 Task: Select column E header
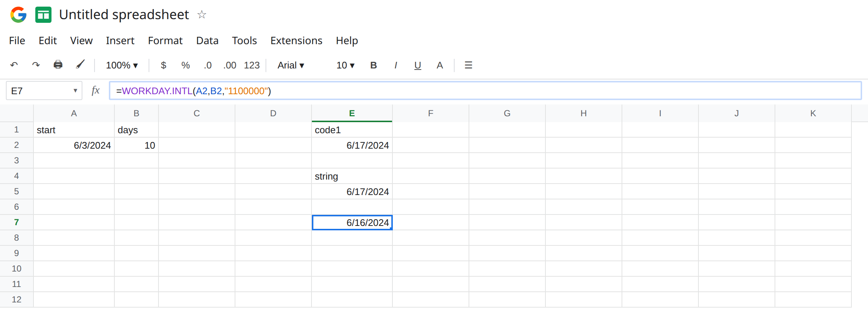[352, 113]
